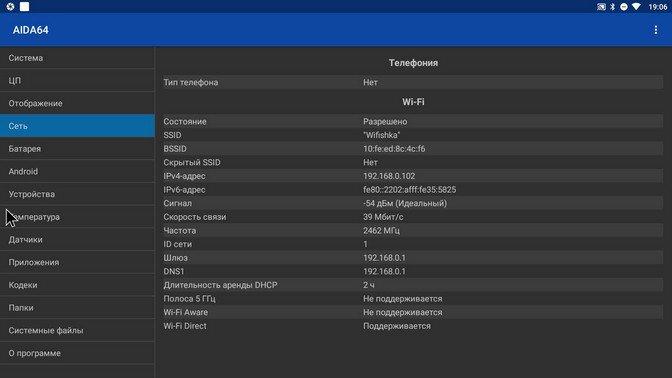
Task: Open the Система section
Action: point(77,58)
